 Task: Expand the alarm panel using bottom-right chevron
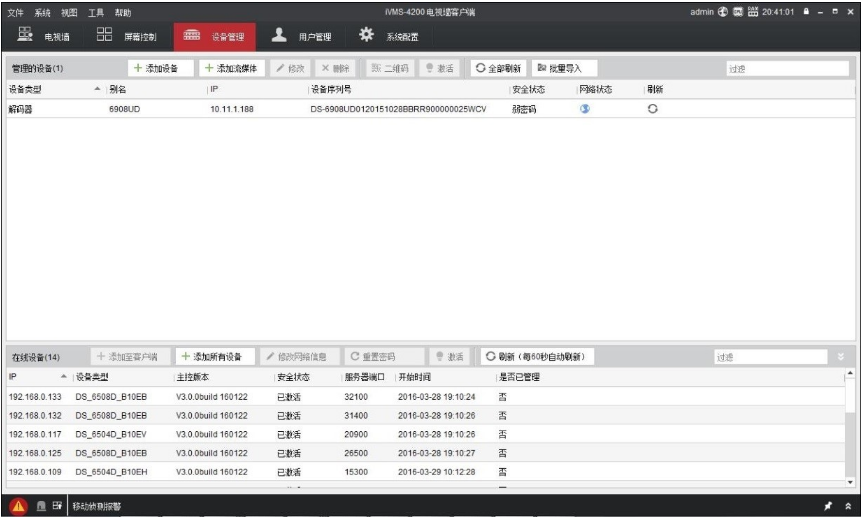849,507
